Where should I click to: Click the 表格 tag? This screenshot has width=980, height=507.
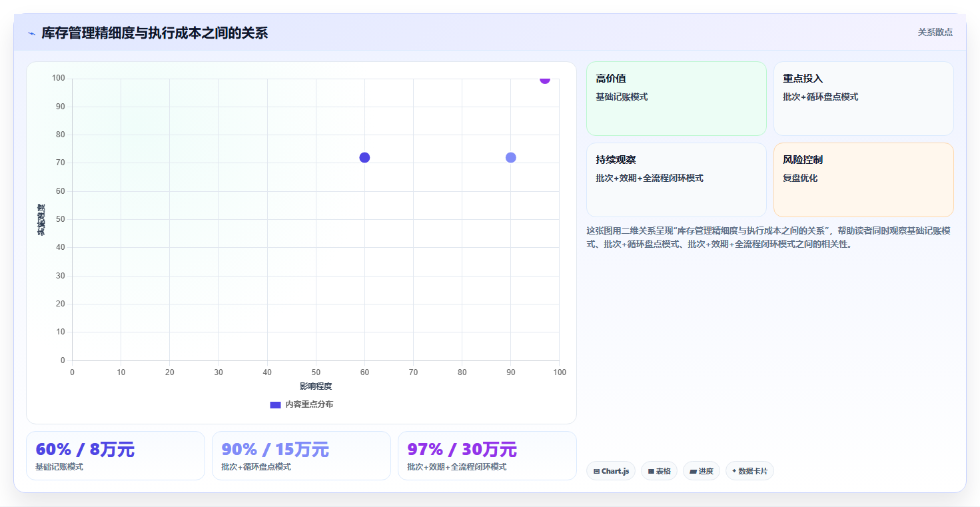659,471
